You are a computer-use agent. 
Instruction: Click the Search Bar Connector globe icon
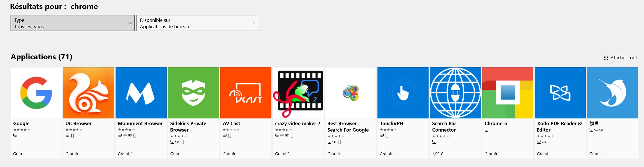[x=455, y=93]
